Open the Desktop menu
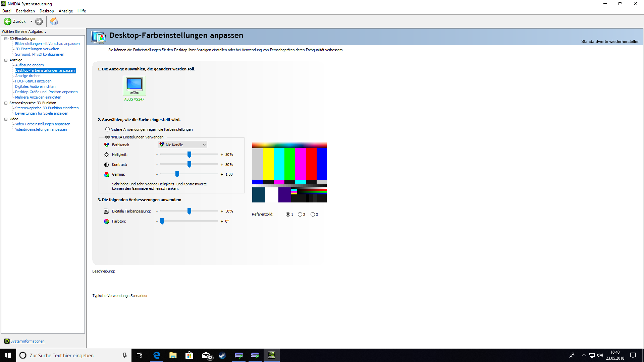Image resolution: width=644 pixels, height=362 pixels. pos(47,11)
